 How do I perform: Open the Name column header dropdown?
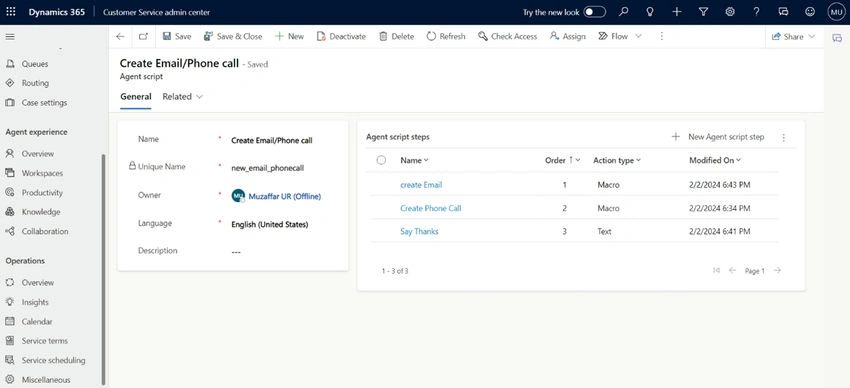(x=414, y=160)
